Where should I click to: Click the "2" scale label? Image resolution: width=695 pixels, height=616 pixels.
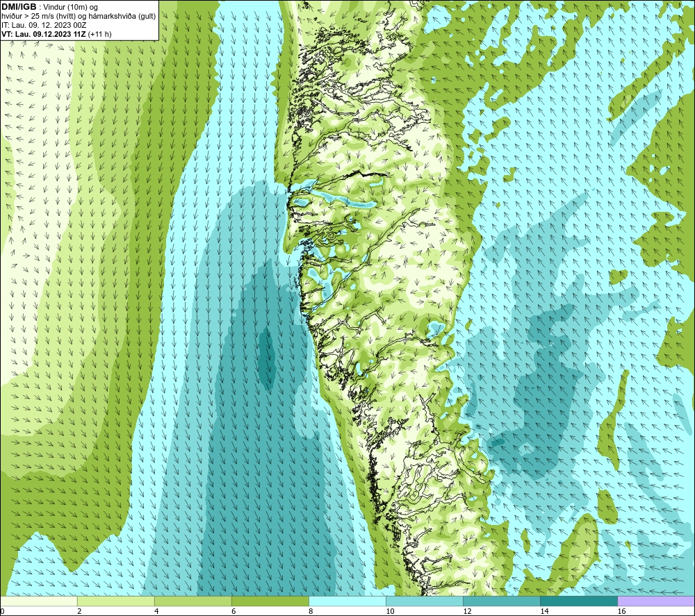(79, 612)
